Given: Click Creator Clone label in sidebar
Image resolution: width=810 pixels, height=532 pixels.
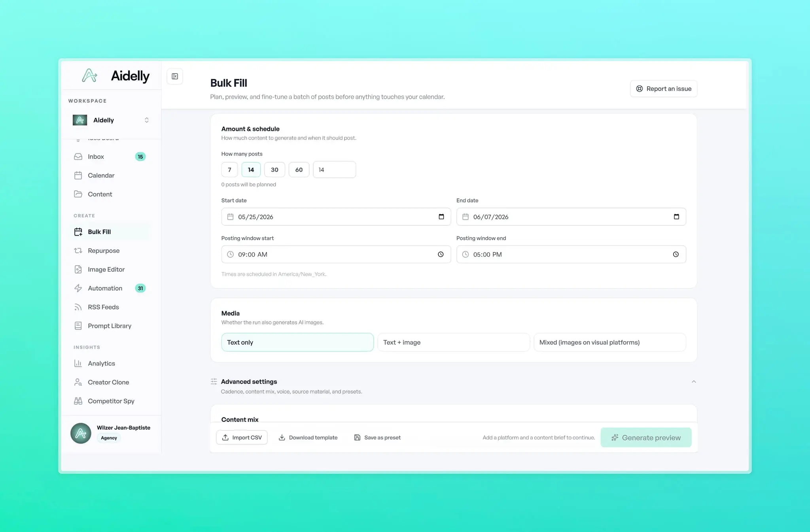Looking at the screenshot, I should coord(108,382).
